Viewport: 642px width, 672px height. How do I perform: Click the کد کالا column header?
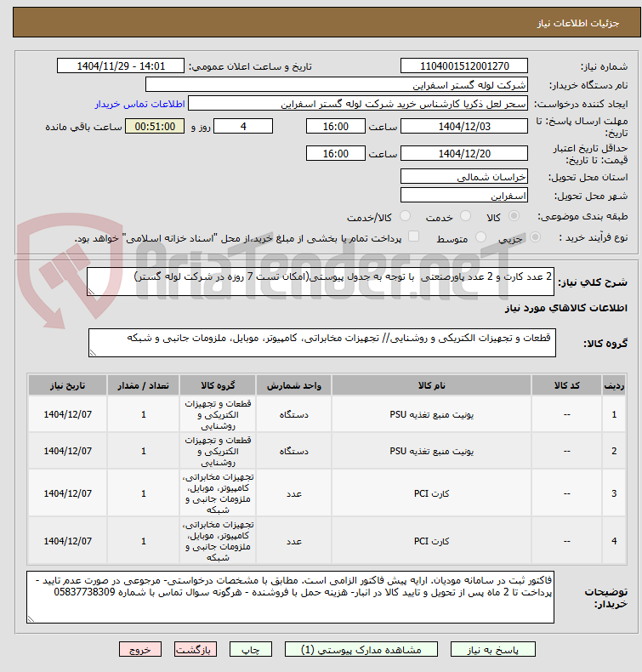(566, 385)
